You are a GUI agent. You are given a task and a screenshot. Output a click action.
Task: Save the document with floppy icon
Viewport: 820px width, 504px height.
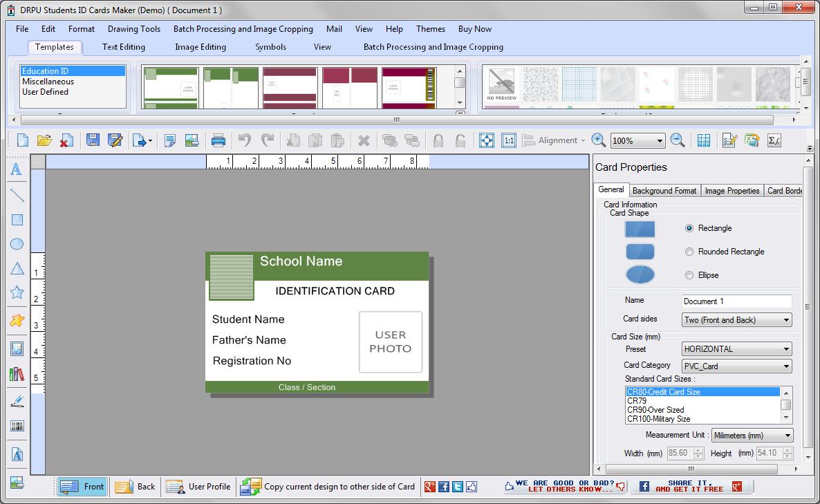pyautogui.click(x=93, y=140)
